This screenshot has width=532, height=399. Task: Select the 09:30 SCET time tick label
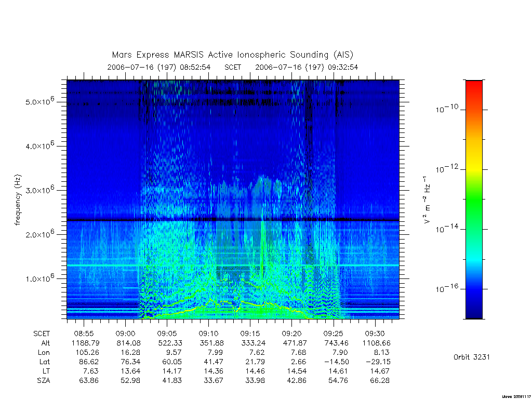click(x=375, y=334)
